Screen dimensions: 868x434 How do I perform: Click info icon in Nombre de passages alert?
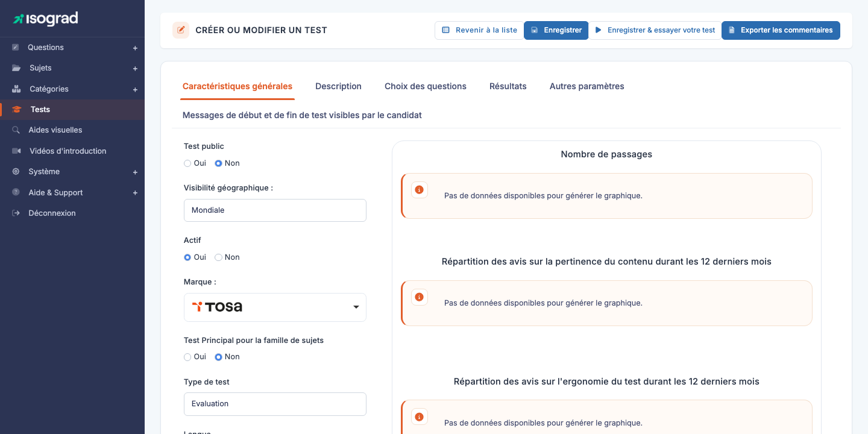(420, 190)
